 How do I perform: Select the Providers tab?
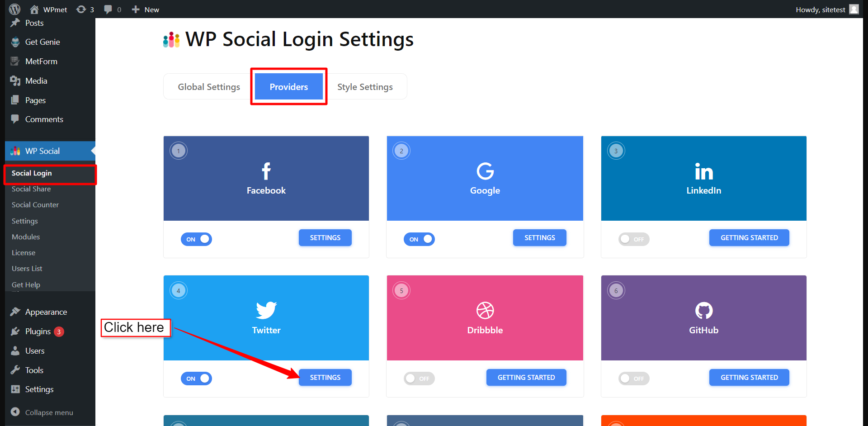point(289,87)
